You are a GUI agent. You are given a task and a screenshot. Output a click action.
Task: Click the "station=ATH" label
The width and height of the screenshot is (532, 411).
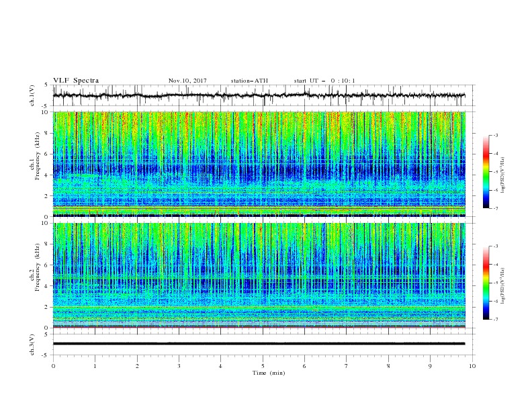(249, 81)
